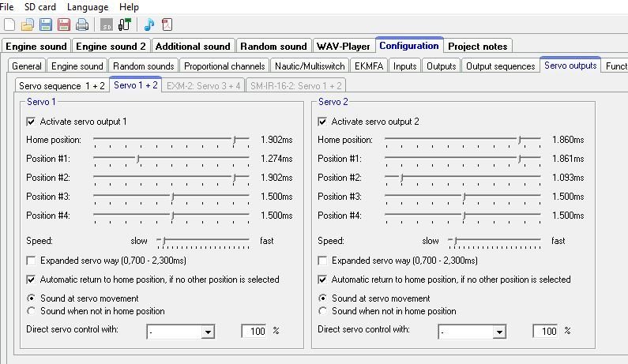Enable Expanded servo way for Servo 2
628x364 pixels.
tap(323, 261)
